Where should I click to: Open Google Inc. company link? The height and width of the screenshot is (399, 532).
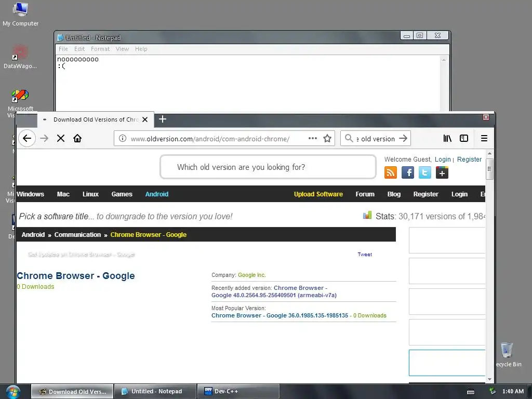(252, 275)
